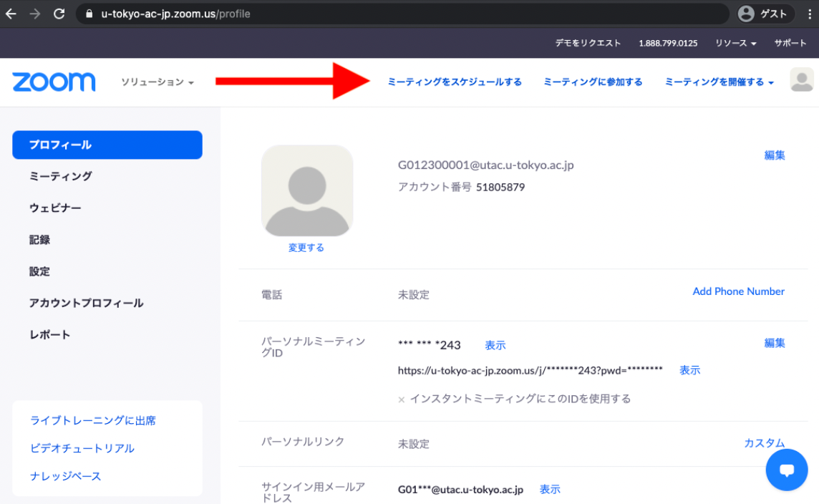Click Add Phone Number link
The image size is (819, 504).
point(739,291)
